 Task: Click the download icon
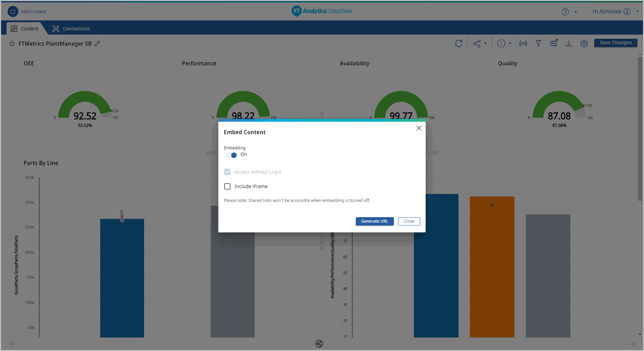[x=569, y=43]
